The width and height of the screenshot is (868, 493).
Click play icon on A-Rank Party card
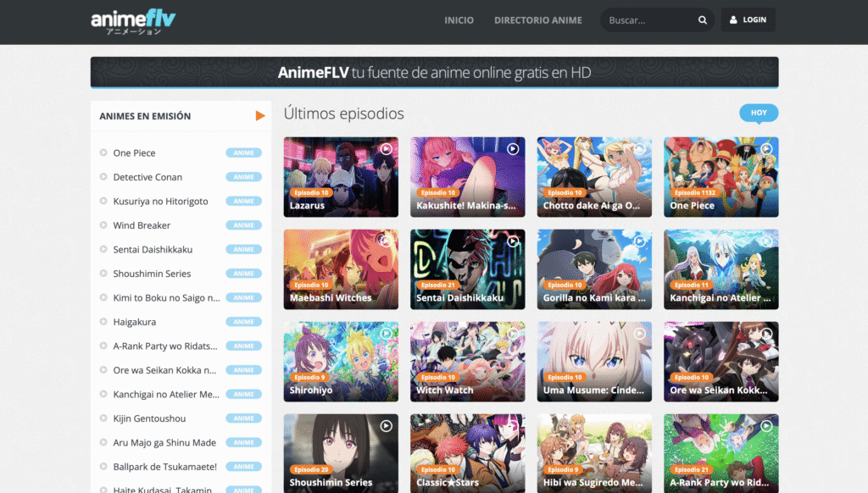766,426
